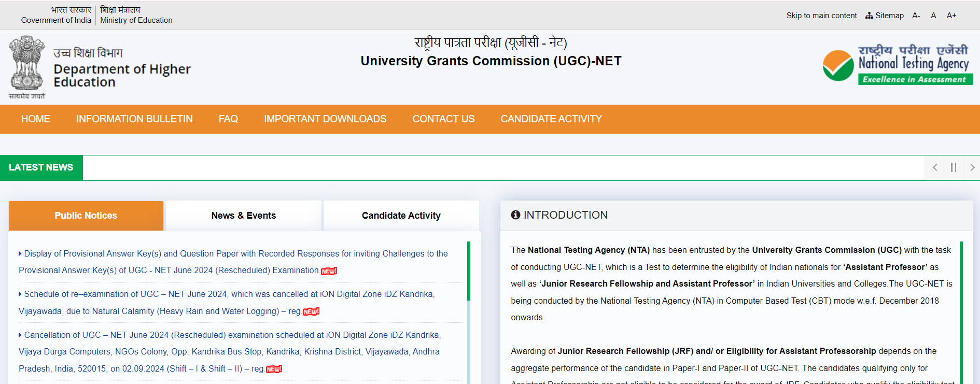Click the INTRODUCTION info icon
Image resolution: width=980 pixels, height=384 pixels.
(515, 215)
